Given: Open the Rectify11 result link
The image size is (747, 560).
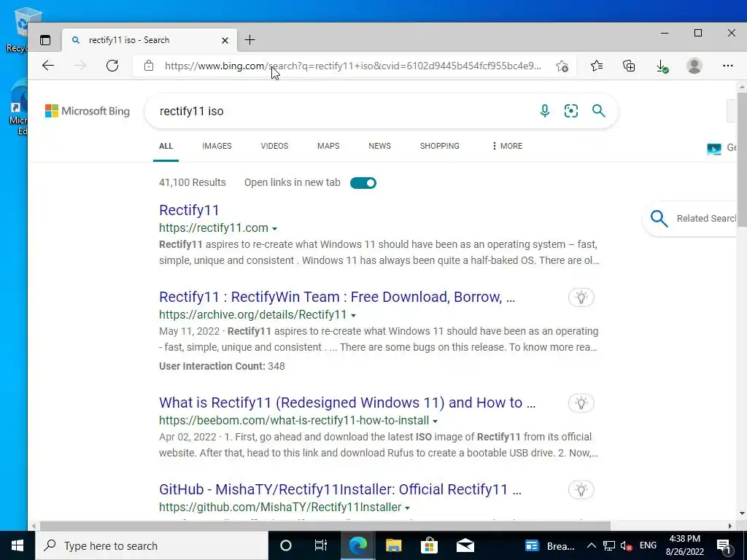Looking at the screenshot, I should point(189,210).
